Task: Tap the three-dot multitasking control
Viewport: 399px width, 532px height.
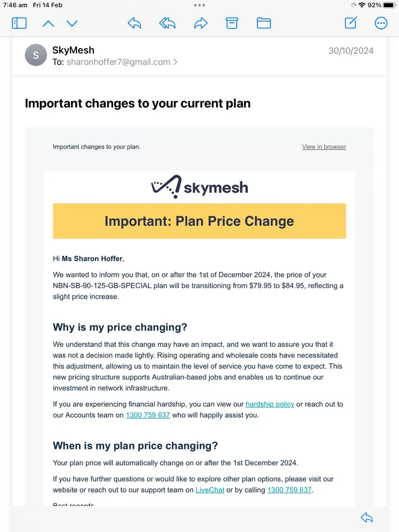Action: (199, 5)
